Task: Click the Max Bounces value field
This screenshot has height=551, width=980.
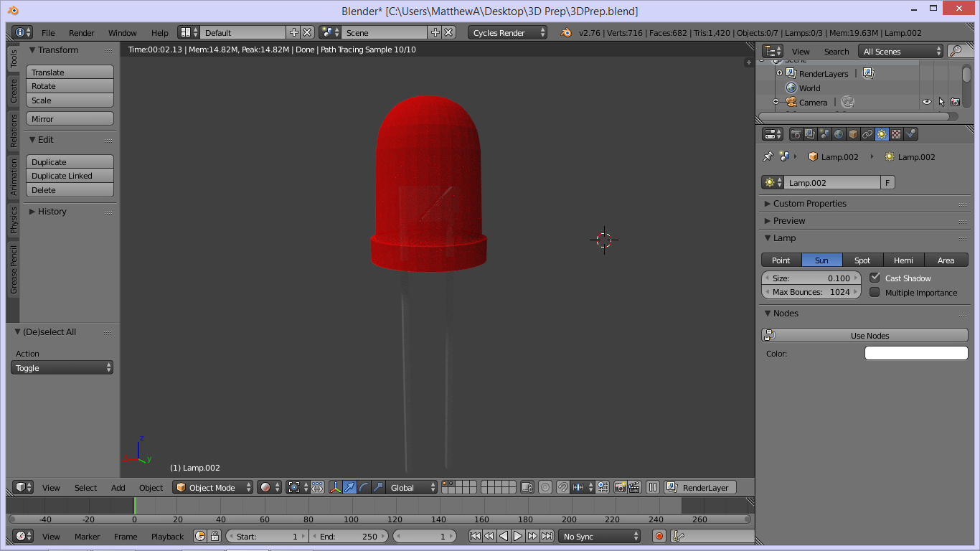Action: coord(811,292)
